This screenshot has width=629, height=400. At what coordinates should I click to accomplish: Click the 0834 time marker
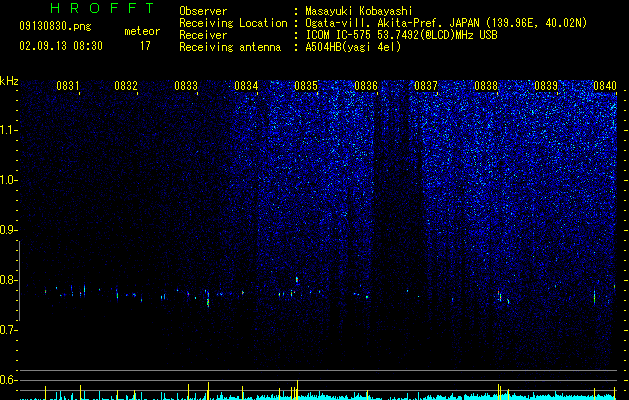246,86
